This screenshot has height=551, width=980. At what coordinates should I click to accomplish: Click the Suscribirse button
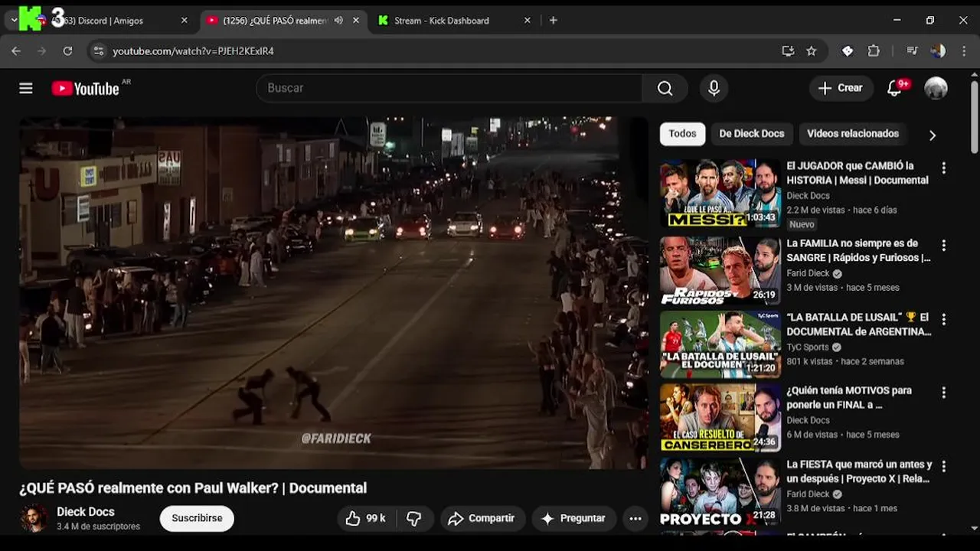point(197,518)
